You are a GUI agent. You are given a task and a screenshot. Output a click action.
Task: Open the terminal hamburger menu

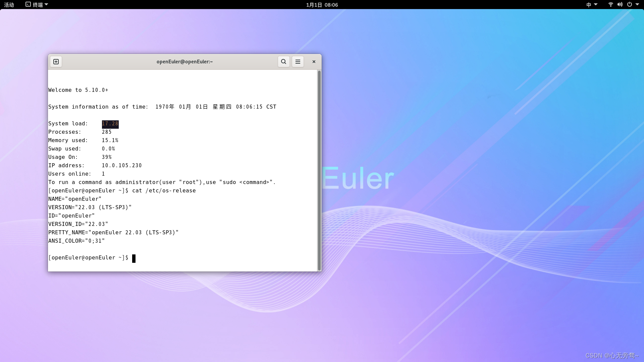coord(298,62)
